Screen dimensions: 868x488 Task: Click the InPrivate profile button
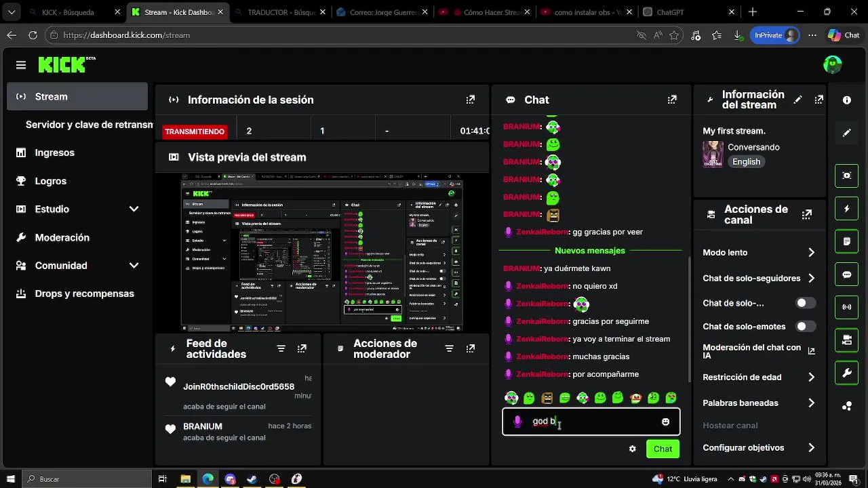coord(775,35)
